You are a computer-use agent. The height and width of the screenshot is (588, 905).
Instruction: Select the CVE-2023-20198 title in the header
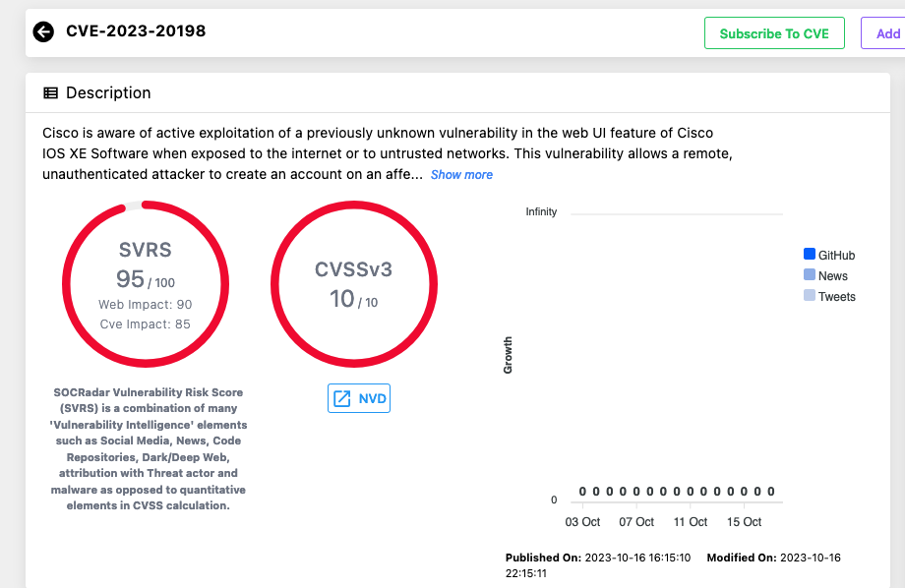136,30
